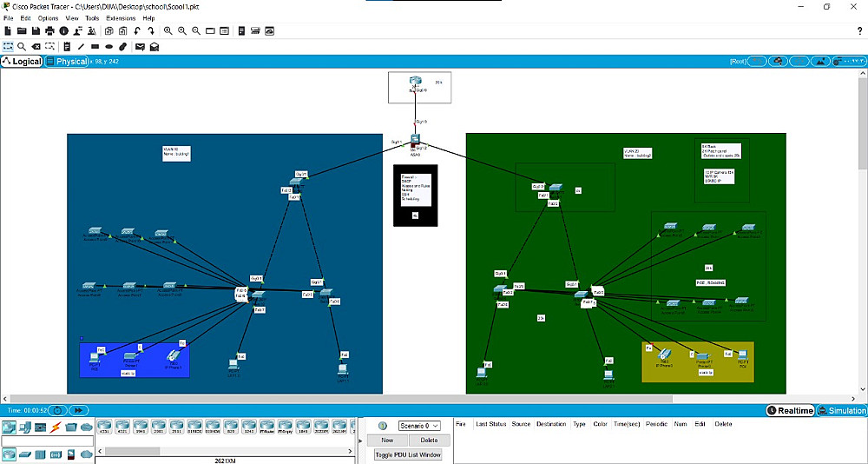Click the PDU info circle icon beside Scenario

(381, 426)
